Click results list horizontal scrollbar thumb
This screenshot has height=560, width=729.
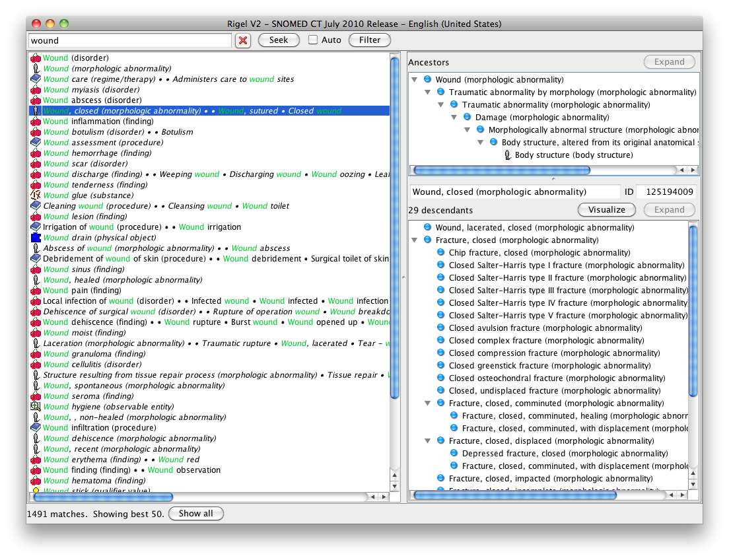point(103,497)
